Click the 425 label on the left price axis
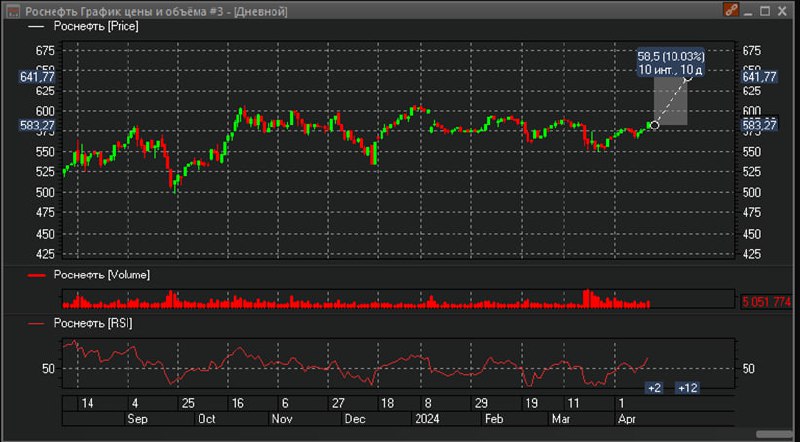Image resolution: width=800 pixels, height=442 pixels. click(45, 254)
